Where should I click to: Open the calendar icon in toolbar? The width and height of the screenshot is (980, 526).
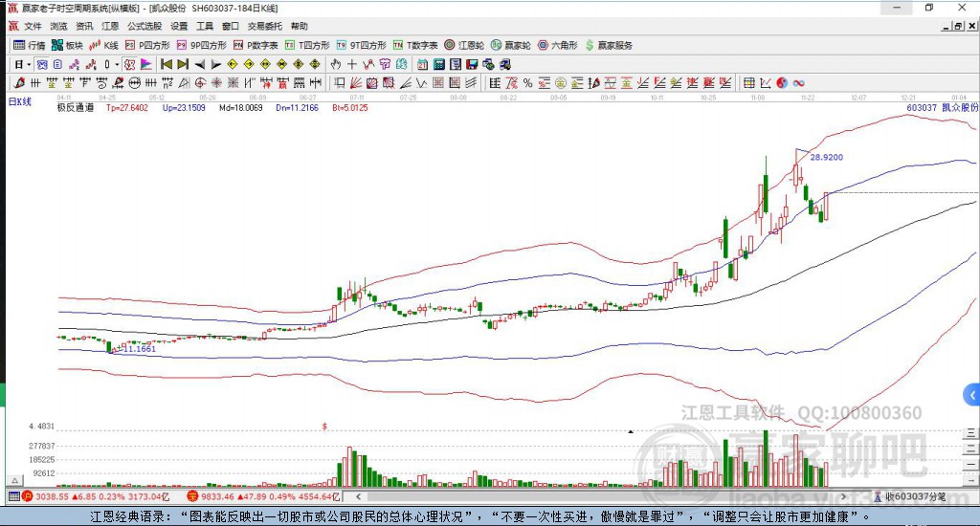pyautogui.click(x=422, y=64)
